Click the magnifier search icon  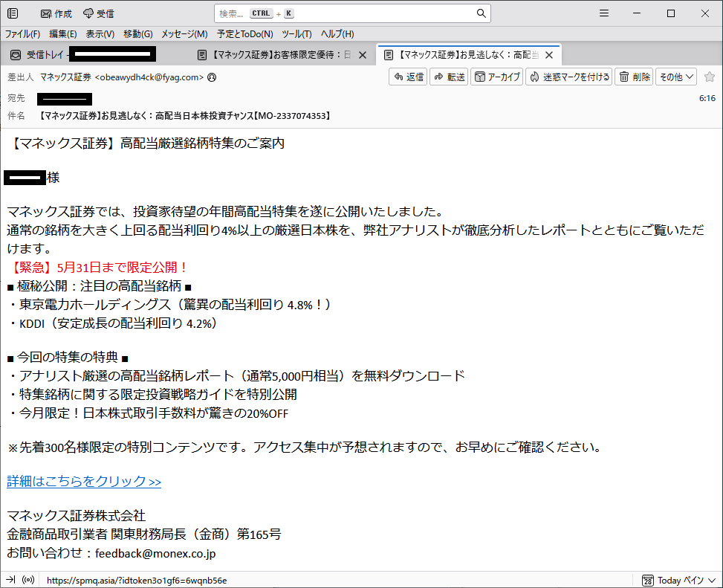coord(481,13)
